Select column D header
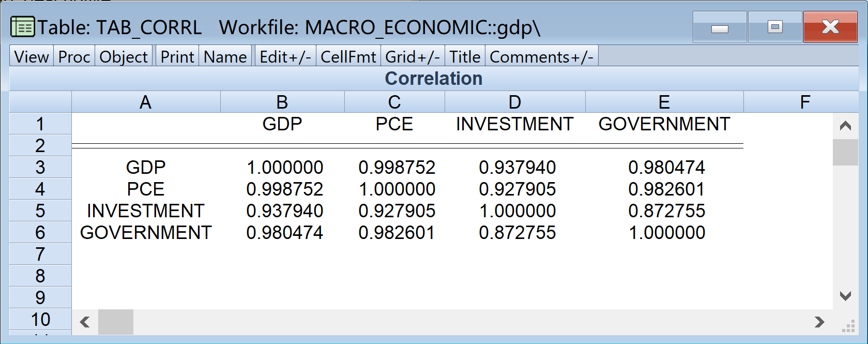The width and height of the screenshot is (868, 344). 514,102
